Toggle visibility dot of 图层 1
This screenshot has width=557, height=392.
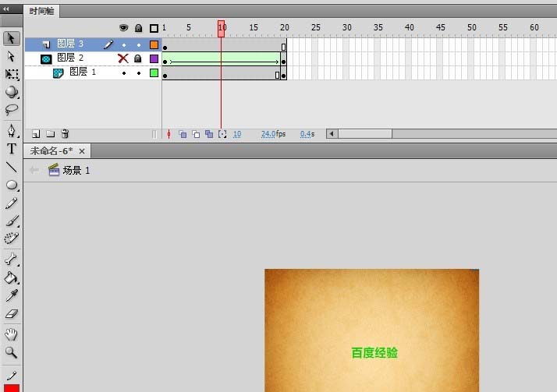click(124, 73)
